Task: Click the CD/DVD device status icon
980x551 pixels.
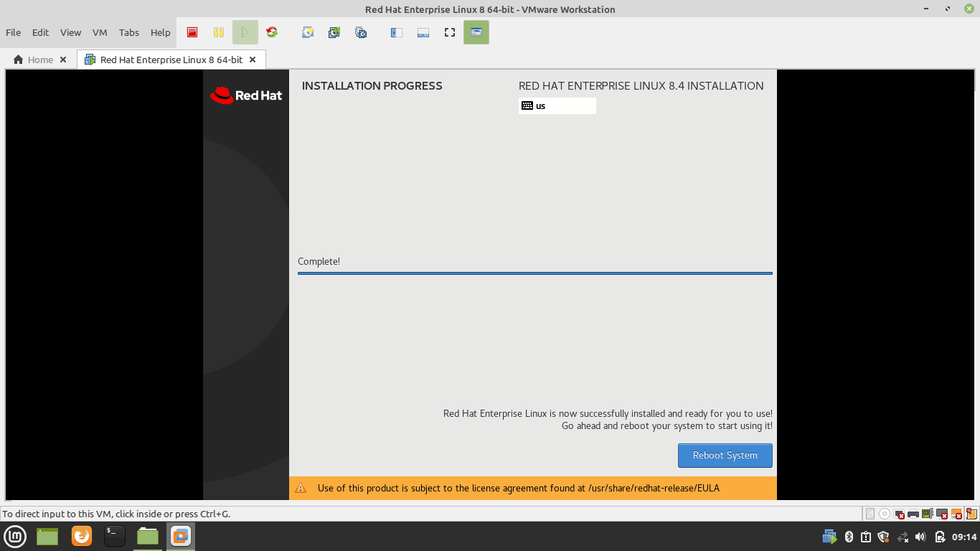Action: pos(885,514)
